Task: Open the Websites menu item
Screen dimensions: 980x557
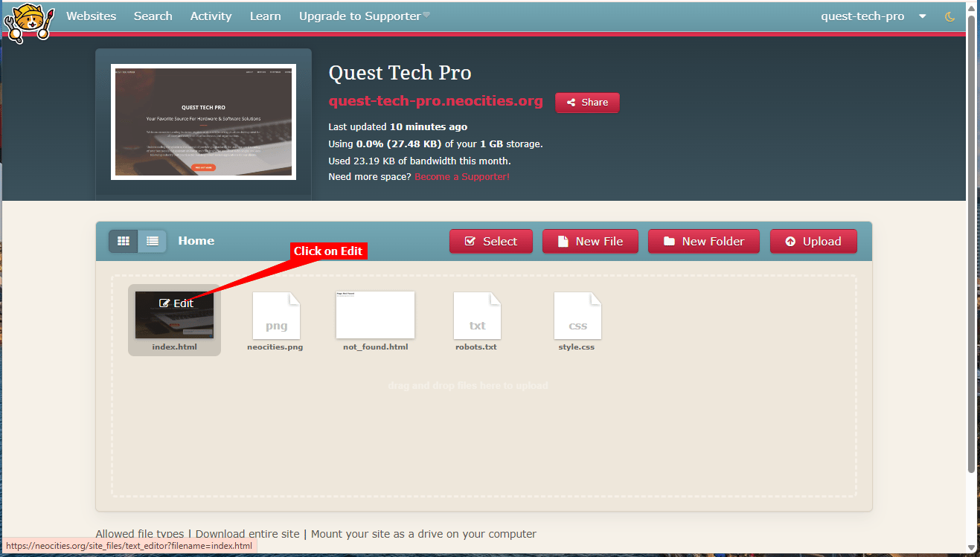Action: pos(92,16)
